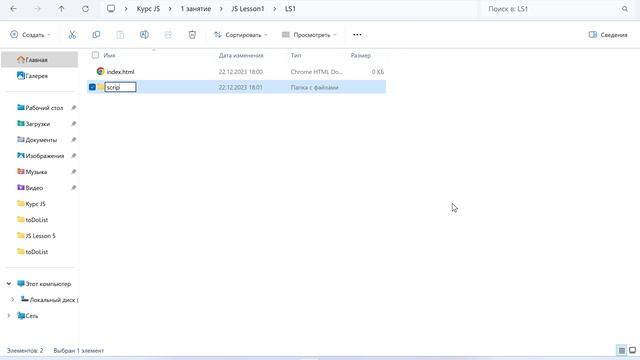Select Сеть in the sidebar
Viewport: 640px width, 360px height.
coord(31,316)
